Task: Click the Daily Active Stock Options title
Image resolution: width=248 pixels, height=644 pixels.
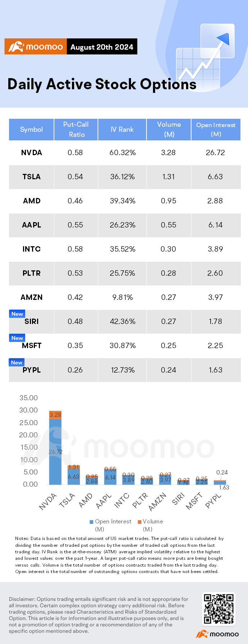Action: [102, 84]
